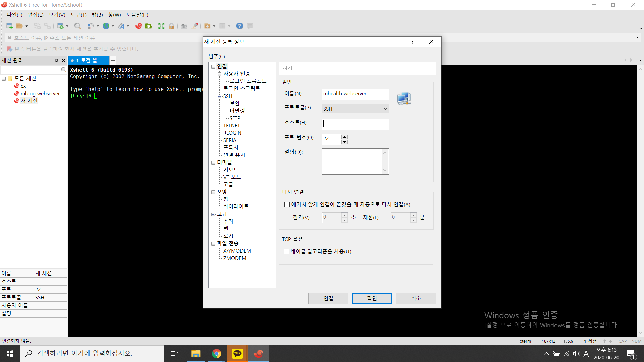Image resolution: width=644 pixels, height=362 pixels.
Task: Click the Find magnifier toolbar icon
Action: [77, 26]
